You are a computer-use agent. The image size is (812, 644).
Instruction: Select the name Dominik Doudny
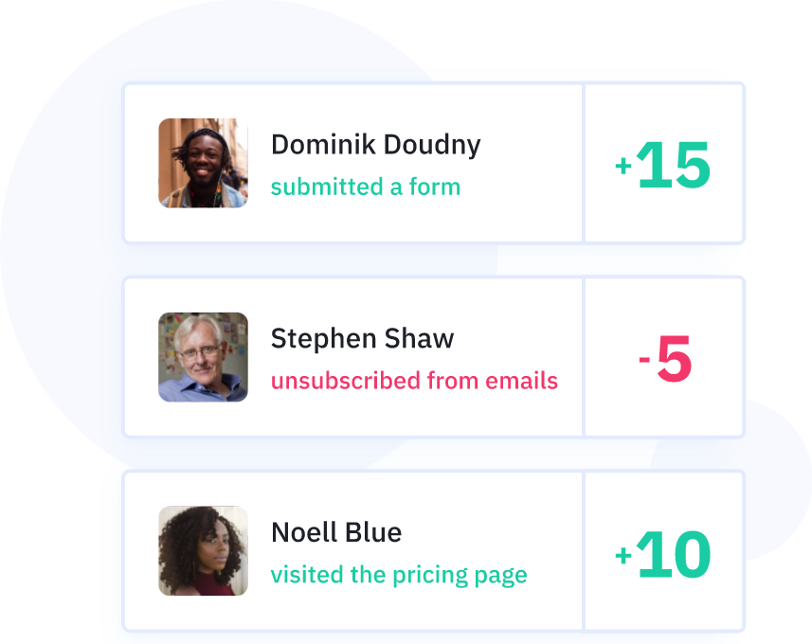(375, 145)
